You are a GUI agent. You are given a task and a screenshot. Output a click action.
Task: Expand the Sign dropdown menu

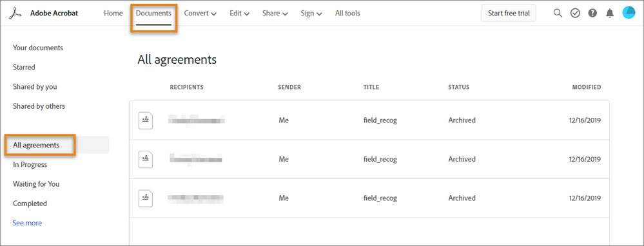coord(311,13)
